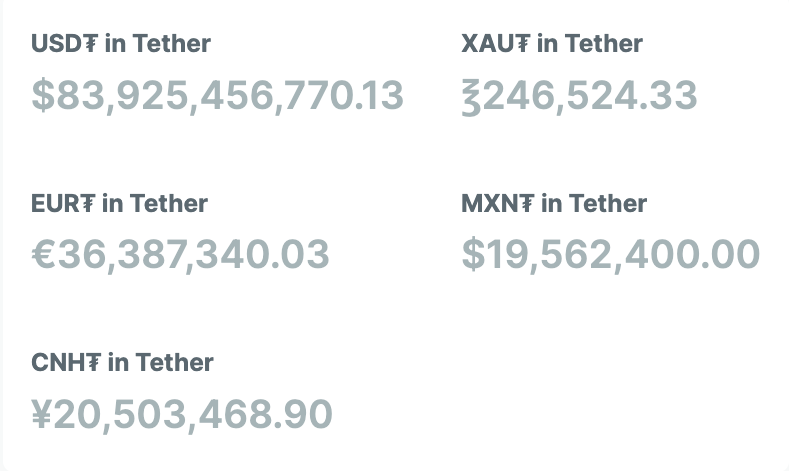789x471 pixels.
Task: Click the EUR₮ in Tether label
Action: pos(120,204)
